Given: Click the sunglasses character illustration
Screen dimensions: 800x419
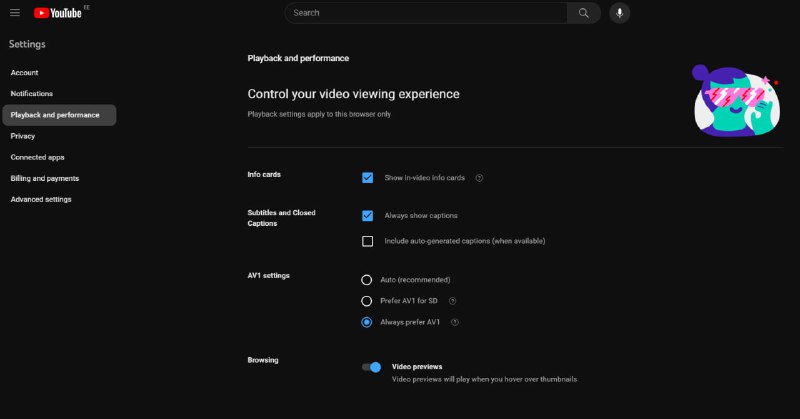Looking at the screenshot, I should click(x=736, y=101).
